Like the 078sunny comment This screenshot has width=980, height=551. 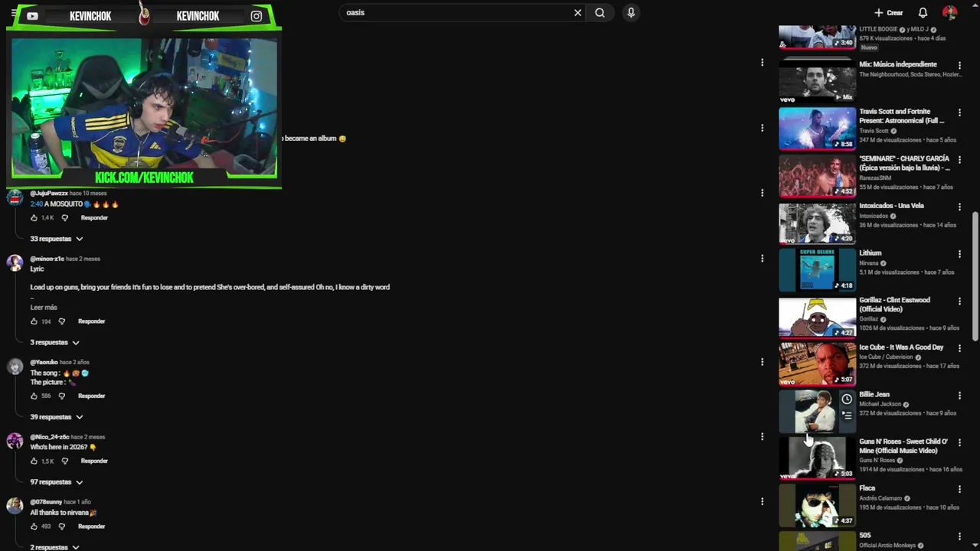(x=34, y=527)
